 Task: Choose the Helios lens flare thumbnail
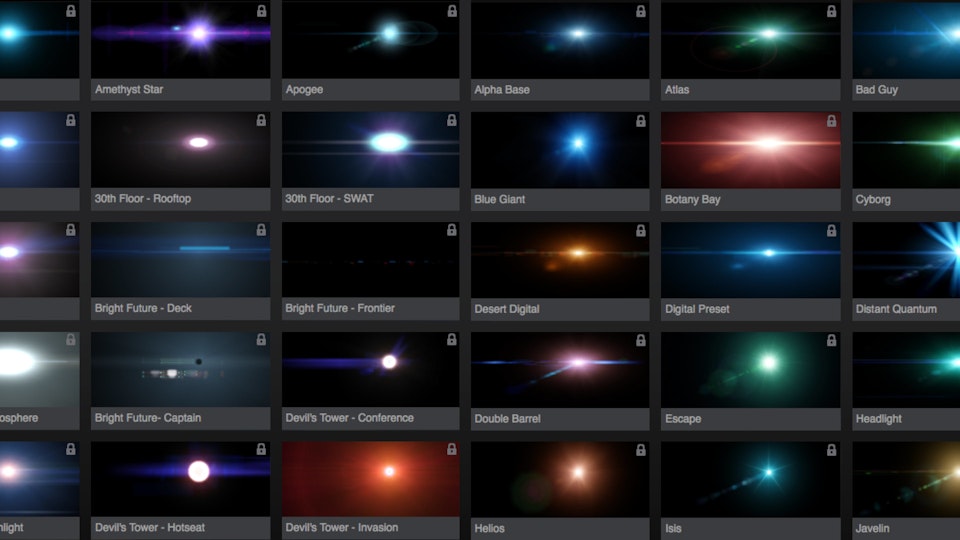(x=560, y=479)
